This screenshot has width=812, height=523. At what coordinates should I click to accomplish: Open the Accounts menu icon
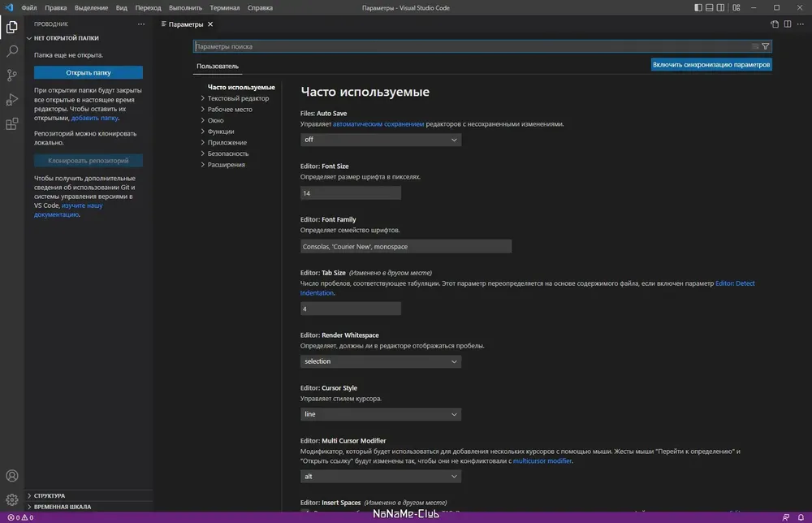tap(12, 475)
